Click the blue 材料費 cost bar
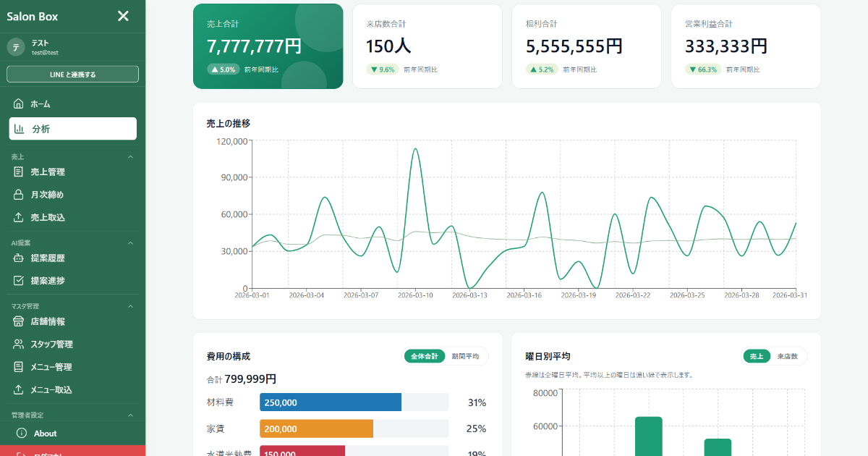Image resolution: width=868 pixels, height=456 pixels. [x=331, y=402]
